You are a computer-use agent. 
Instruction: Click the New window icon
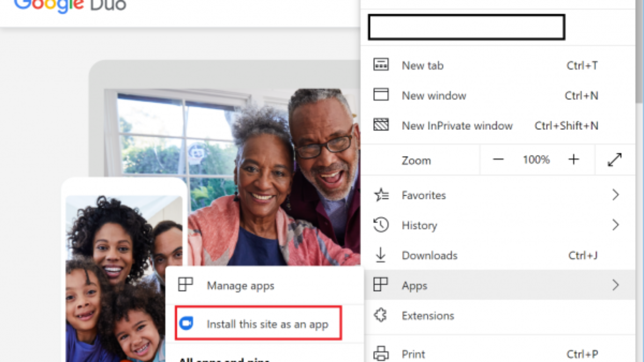click(381, 95)
